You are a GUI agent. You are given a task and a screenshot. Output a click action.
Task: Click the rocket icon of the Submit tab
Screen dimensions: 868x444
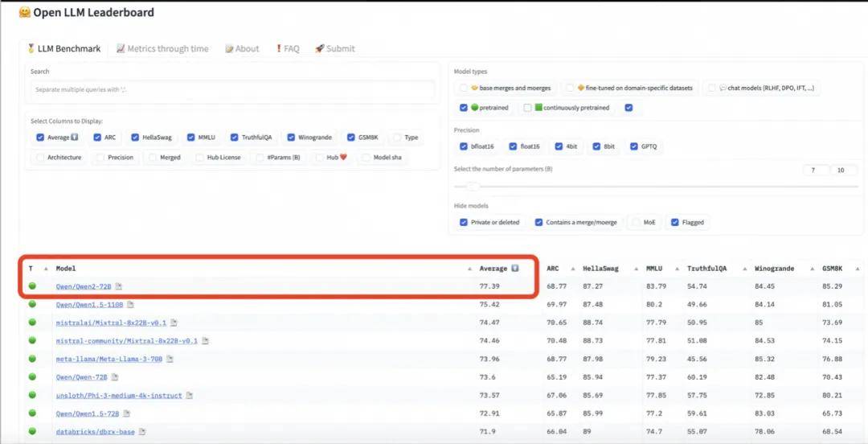(319, 49)
